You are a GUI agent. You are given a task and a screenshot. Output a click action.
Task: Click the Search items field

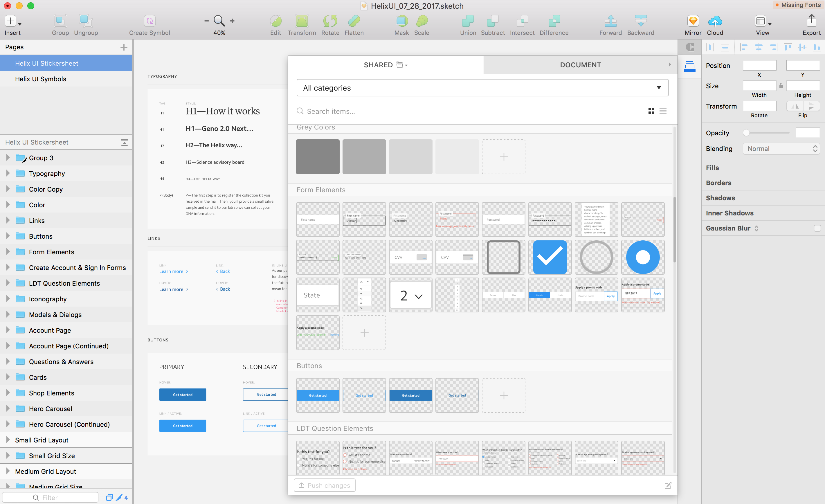pyautogui.click(x=469, y=111)
